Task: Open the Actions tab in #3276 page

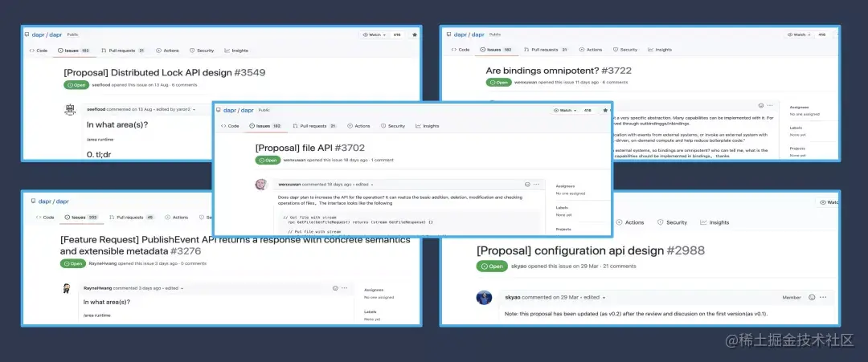Action: pyautogui.click(x=177, y=218)
